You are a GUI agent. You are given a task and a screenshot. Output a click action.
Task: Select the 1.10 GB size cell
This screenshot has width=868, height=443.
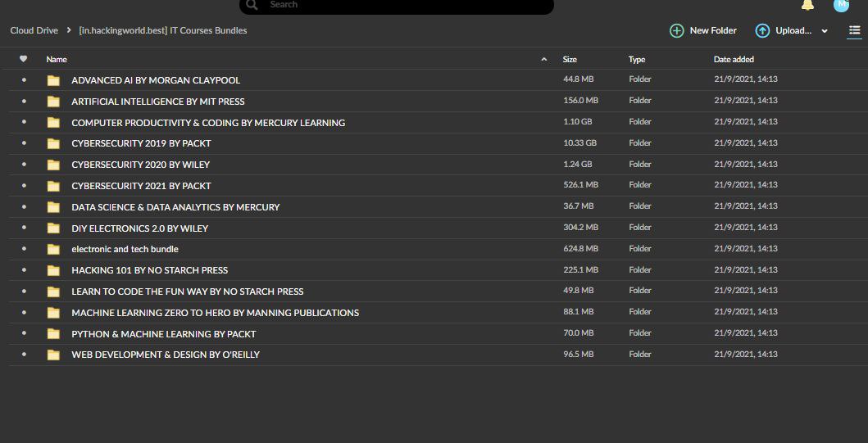pos(577,122)
